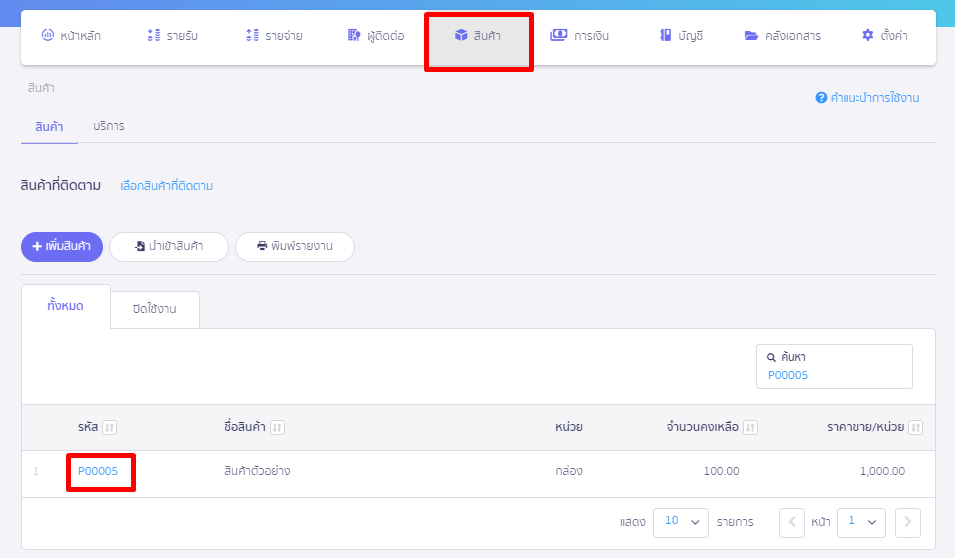The image size is (955, 558).
Task: Open the ตั้งค่า settings menu
Action: [884, 36]
